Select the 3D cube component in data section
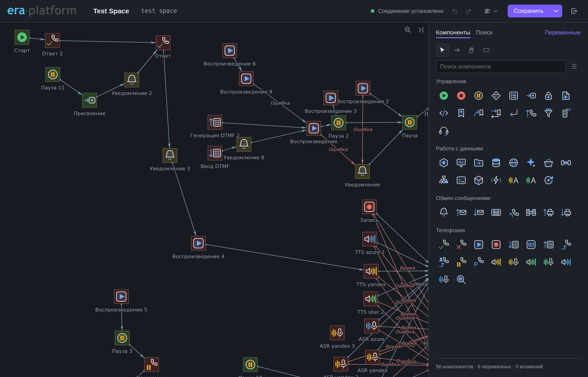The image size is (588, 377). [478, 180]
